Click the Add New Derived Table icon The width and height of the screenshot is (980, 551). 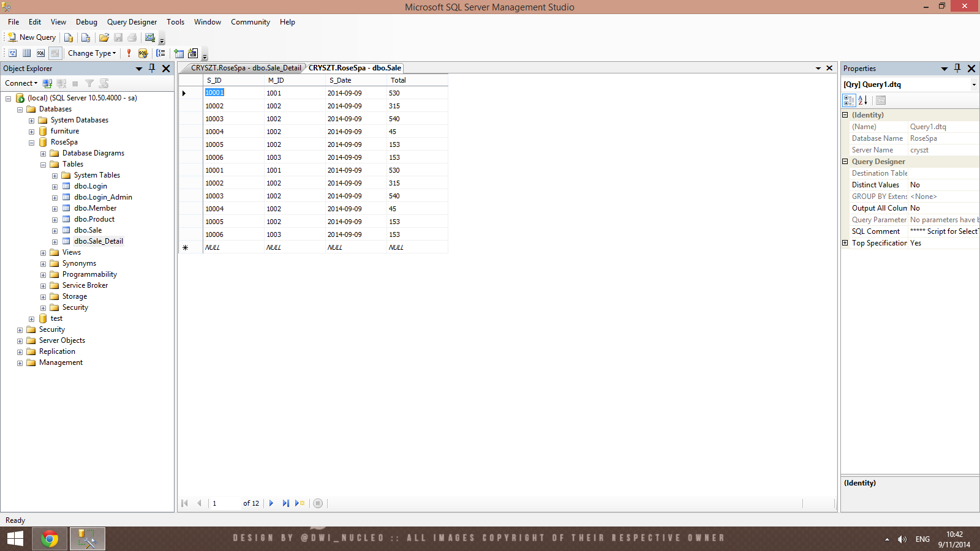[193, 53]
